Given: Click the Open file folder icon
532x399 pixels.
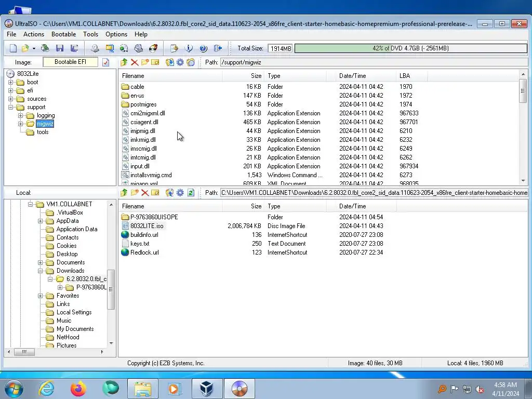Looking at the screenshot, I should point(25,48).
